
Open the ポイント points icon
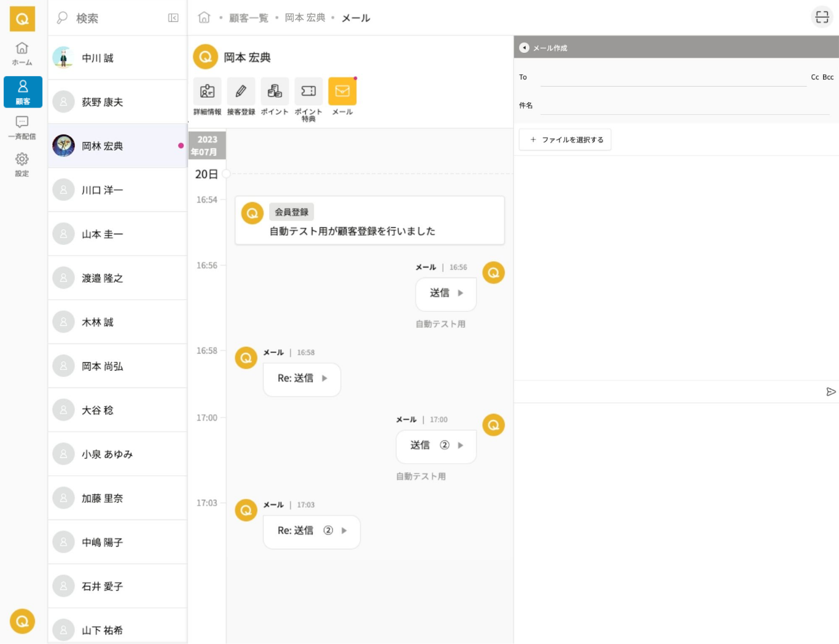(275, 91)
